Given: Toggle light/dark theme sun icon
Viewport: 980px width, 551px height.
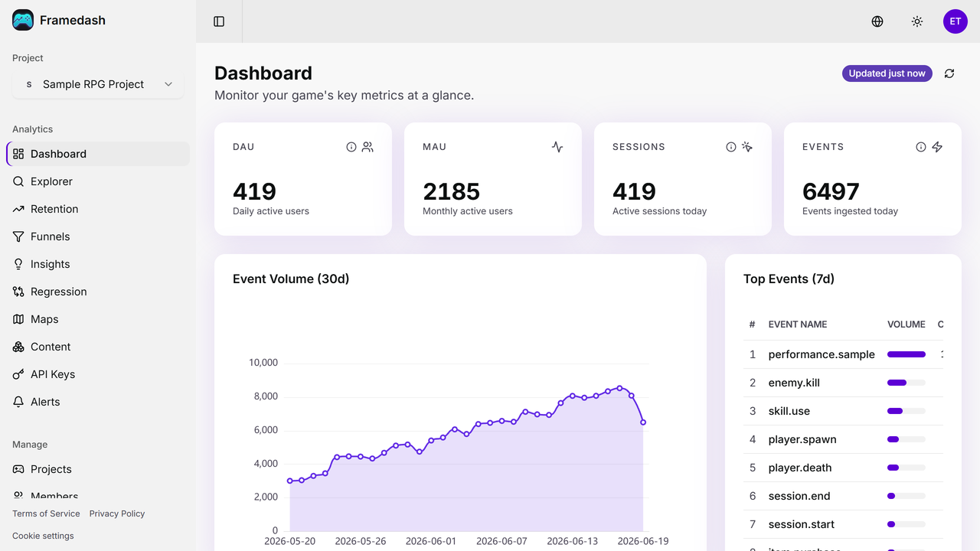Looking at the screenshot, I should 917,21.
